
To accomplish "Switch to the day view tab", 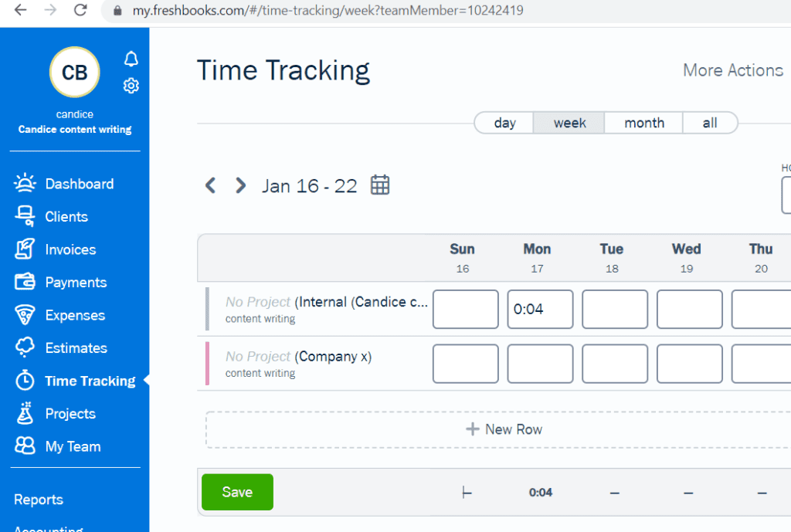I will (x=504, y=122).
